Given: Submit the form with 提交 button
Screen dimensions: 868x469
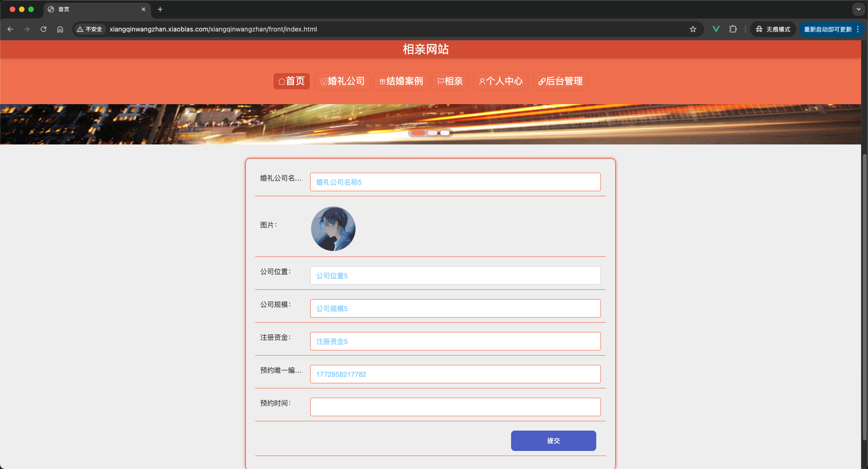Looking at the screenshot, I should coord(554,441).
